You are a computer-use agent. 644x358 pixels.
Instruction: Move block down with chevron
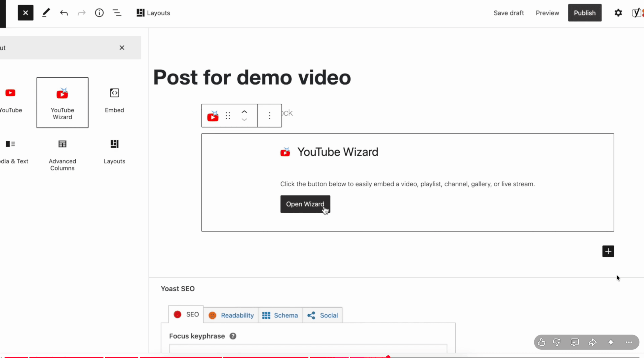[244, 120]
